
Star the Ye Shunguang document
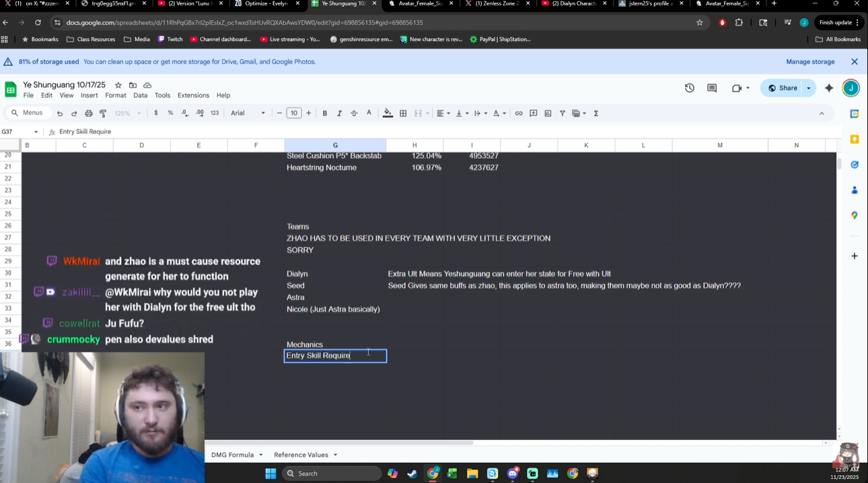(x=118, y=85)
